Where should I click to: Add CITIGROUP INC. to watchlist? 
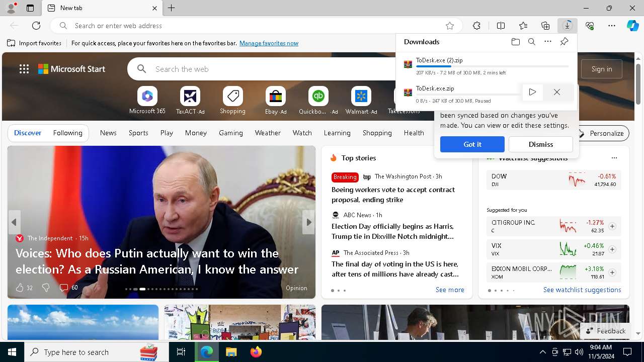612,226
